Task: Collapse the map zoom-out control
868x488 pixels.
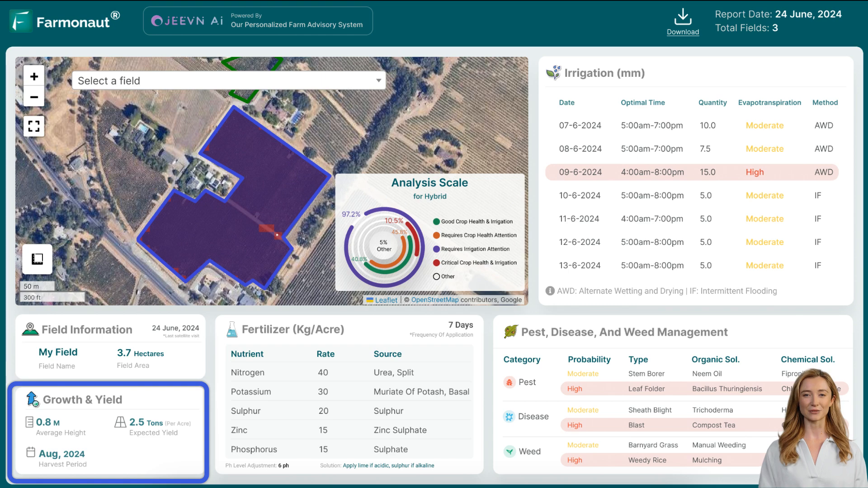Action: (x=34, y=97)
